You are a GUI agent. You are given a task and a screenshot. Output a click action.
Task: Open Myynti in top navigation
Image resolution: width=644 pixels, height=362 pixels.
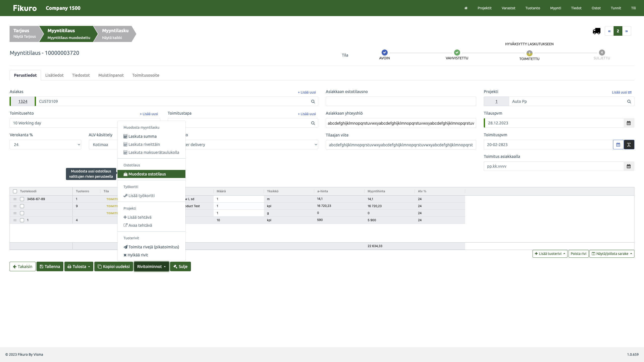(x=555, y=8)
